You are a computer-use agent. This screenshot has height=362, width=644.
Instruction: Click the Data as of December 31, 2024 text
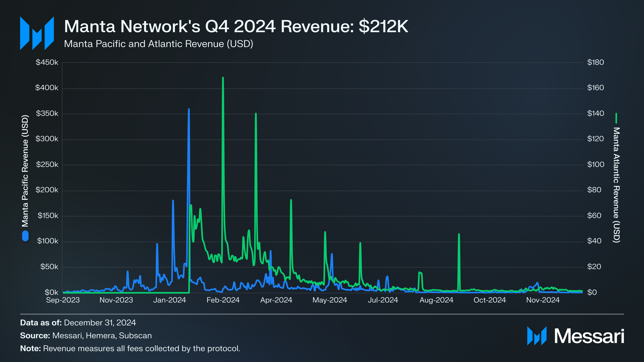pos(78,323)
